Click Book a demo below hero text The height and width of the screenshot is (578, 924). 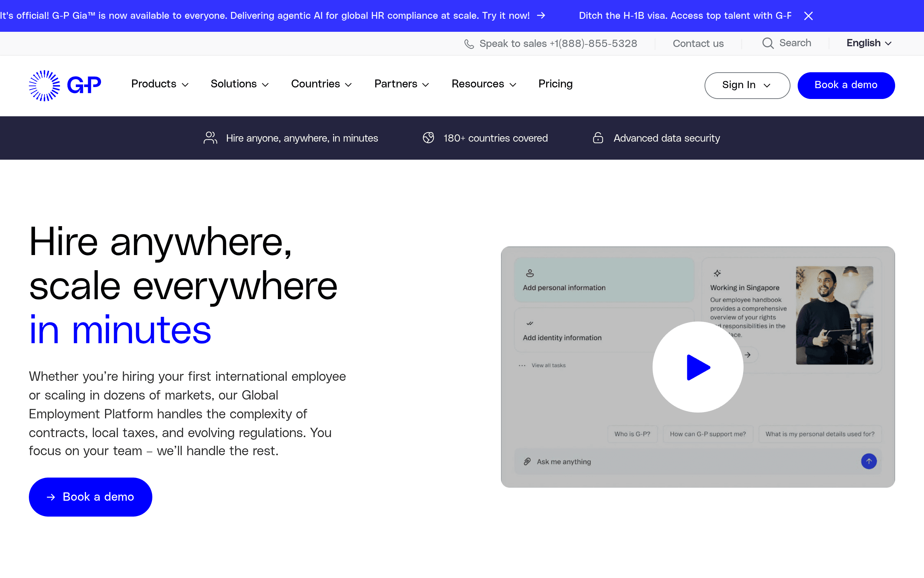91,497
